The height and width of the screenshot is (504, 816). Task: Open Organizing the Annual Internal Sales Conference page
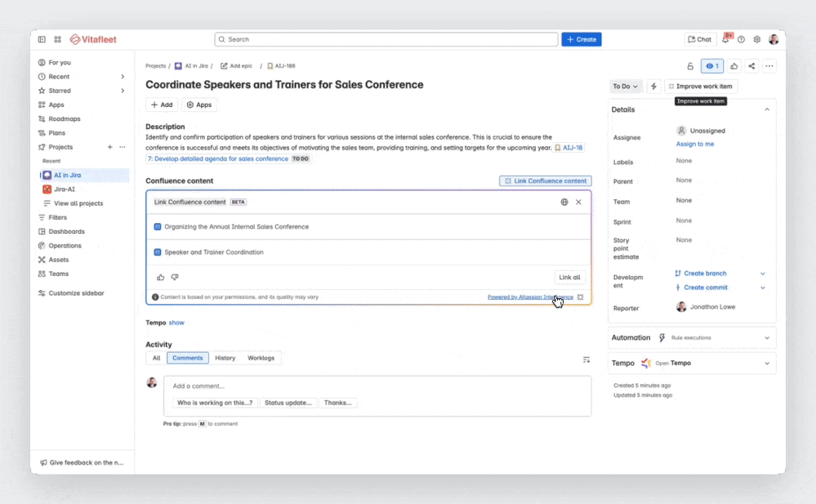[x=236, y=227]
